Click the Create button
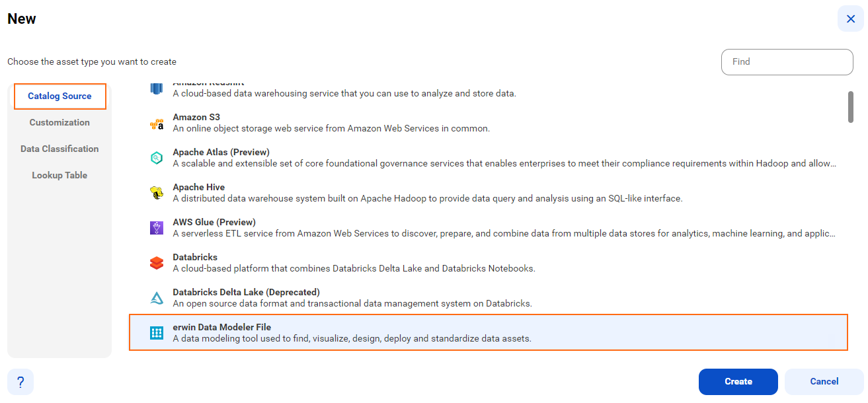The height and width of the screenshot is (403, 868). (x=738, y=382)
